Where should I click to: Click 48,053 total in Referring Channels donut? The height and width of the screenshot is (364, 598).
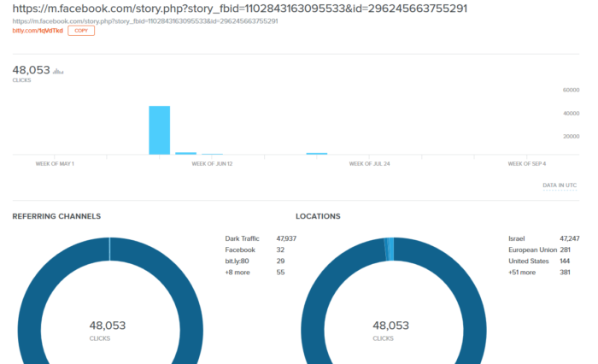click(108, 326)
